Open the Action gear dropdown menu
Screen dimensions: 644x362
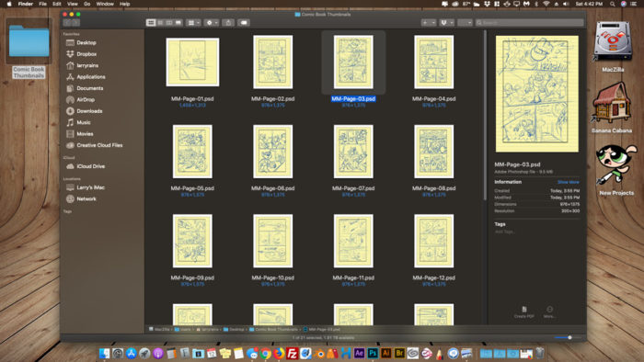pos(212,23)
